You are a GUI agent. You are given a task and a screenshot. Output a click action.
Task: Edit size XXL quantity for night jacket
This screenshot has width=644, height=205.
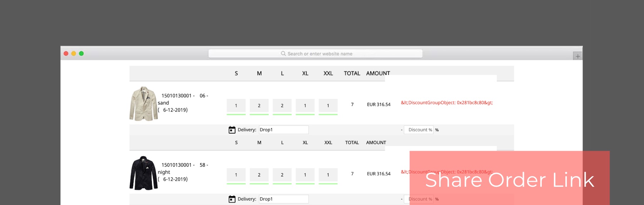(x=328, y=175)
